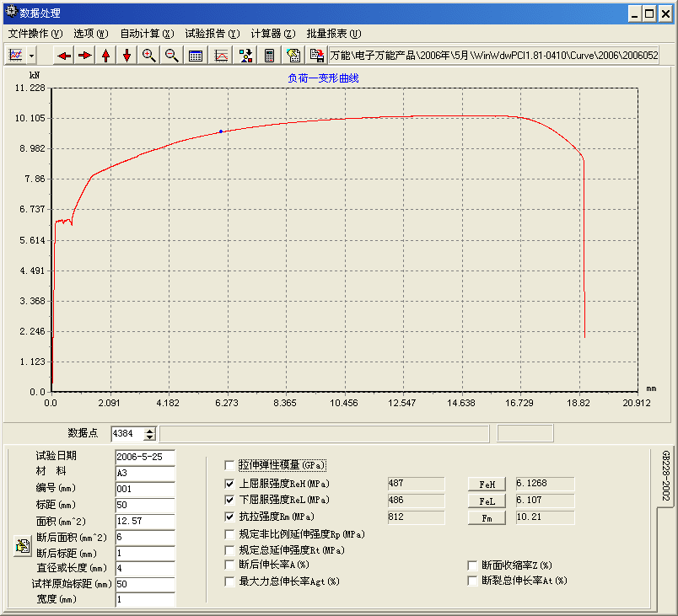The width and height of the screenshot is (678, 616).
Task: Decrease 数据点 value with spinner down arrow
Action: coord(149,437)
